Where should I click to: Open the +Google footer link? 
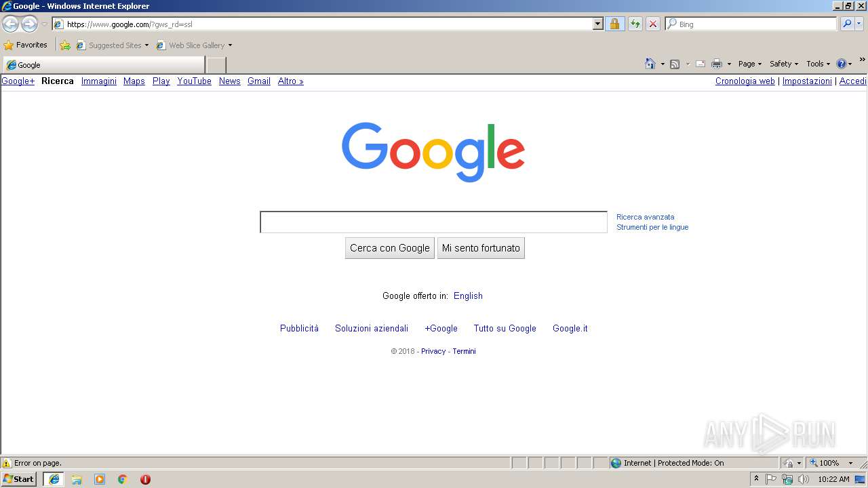(441, 329)
